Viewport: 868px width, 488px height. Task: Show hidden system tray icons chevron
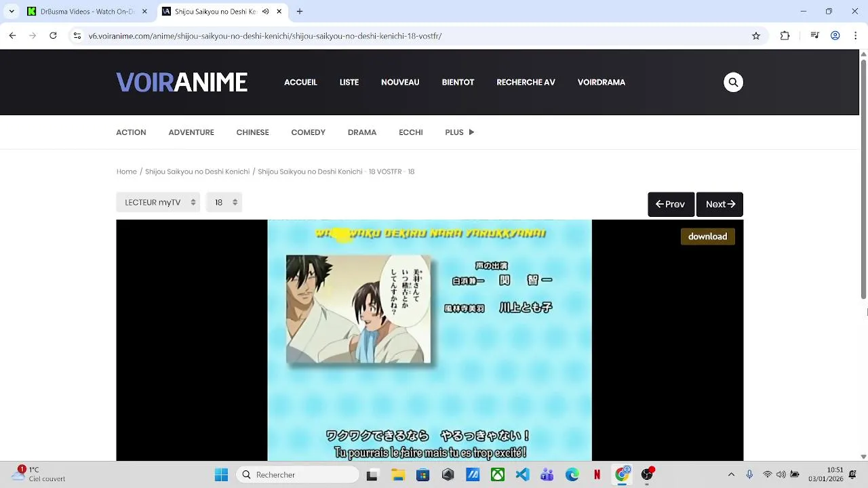coord(731,475)
